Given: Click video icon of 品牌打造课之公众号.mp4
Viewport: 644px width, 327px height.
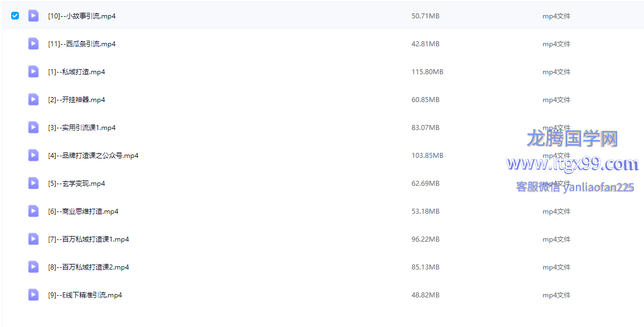Looking at the screenshot, I should [x=33, y=155].
